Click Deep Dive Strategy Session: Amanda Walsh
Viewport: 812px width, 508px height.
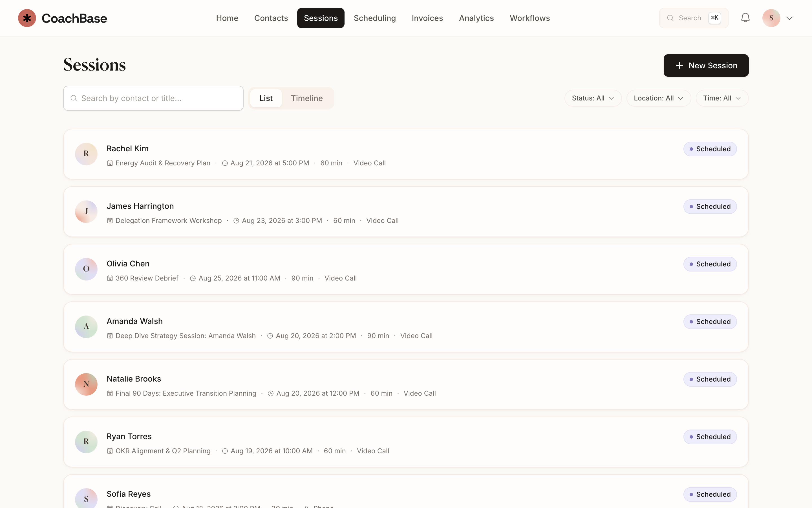[186, 336]
